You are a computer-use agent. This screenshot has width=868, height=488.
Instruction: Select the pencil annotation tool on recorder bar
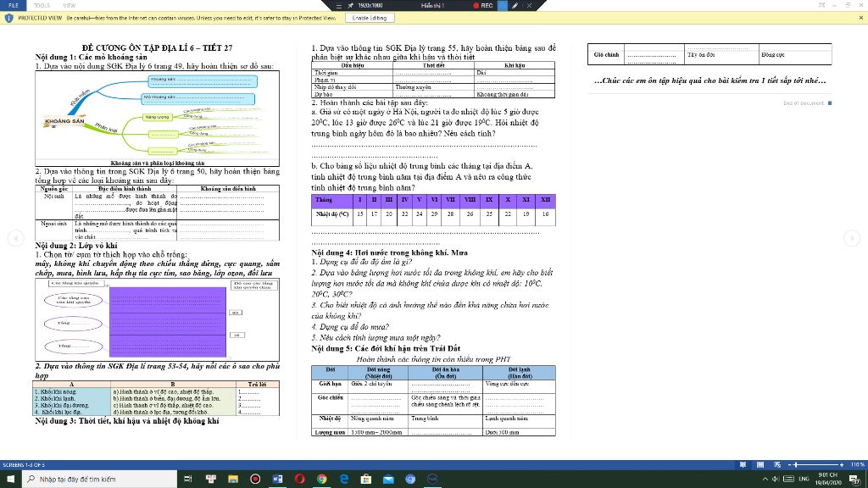click(515, 6)
